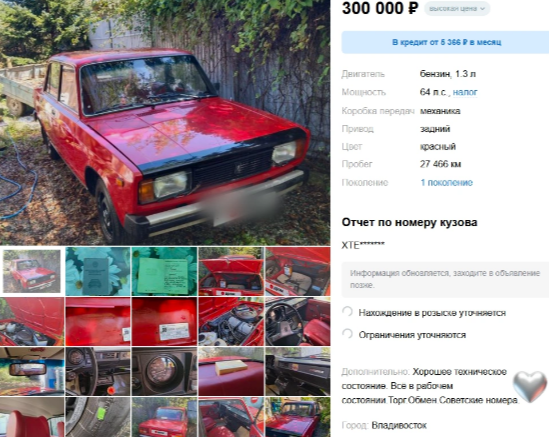Viewport: 549px width, 437px height.
Task: Click the loading spinner beside Нахождение в розыске
Action: 347,312
